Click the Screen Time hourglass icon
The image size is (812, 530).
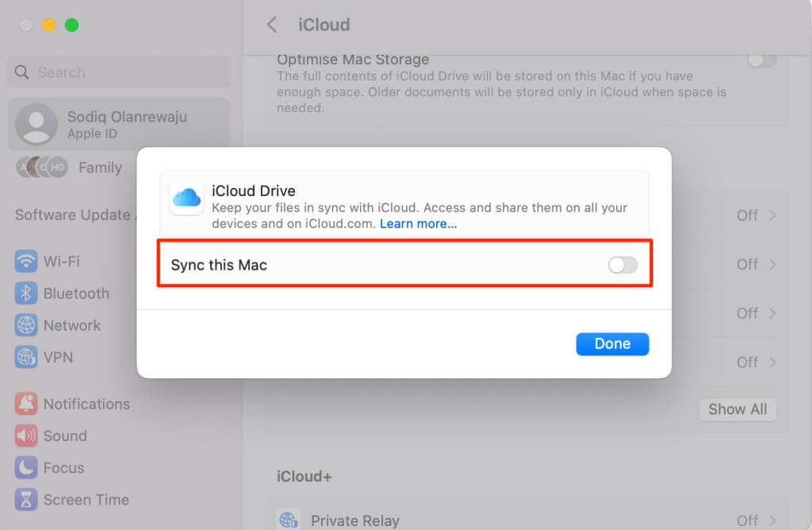(26, 500)
